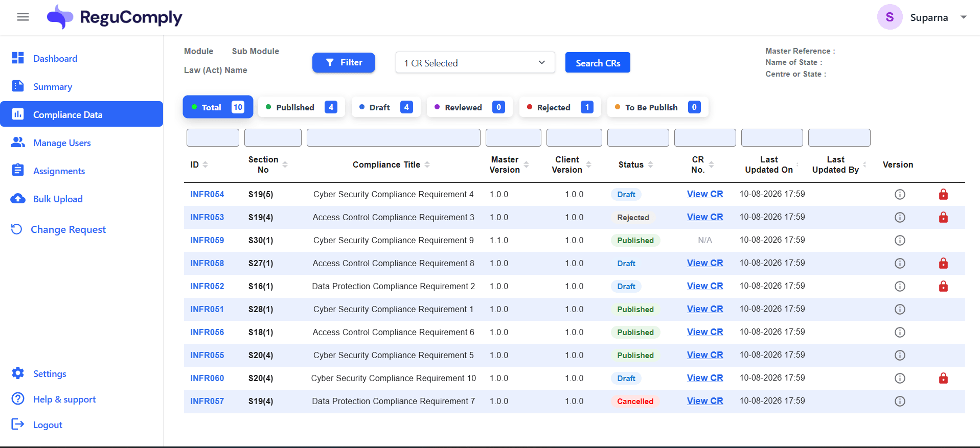Switch to the Rejected status tab
The image size is (980, 448).
[x=560, y=107]
